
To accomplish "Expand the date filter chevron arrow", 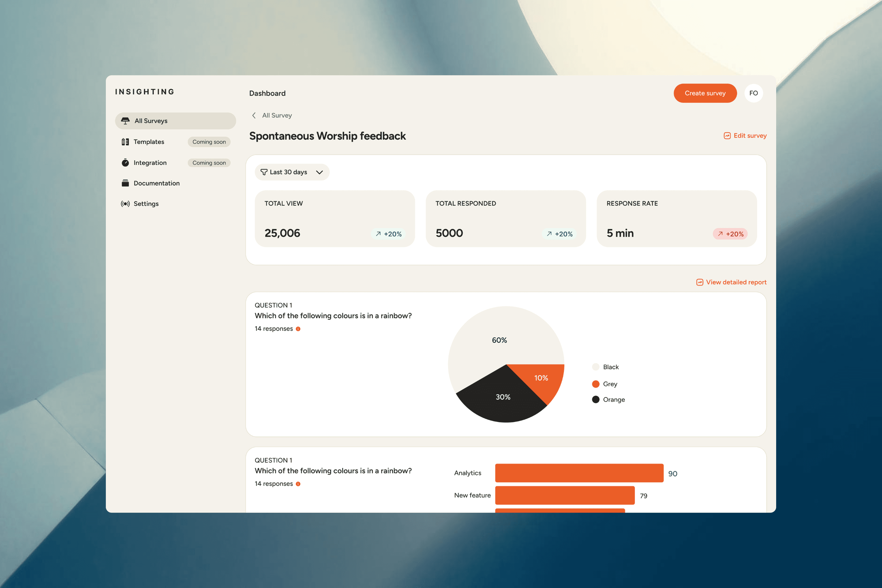I will point(319,172).
